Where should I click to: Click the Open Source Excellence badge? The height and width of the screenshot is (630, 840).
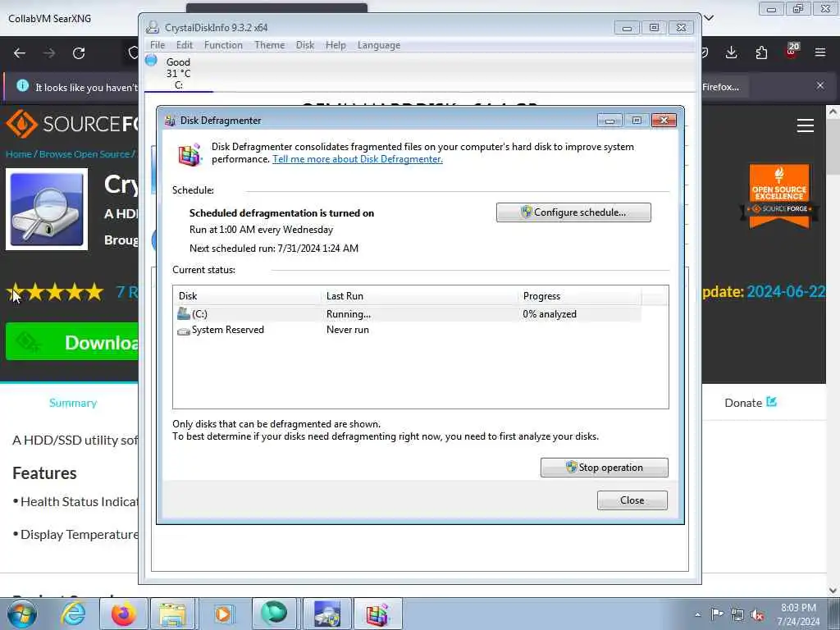point(779,196)
